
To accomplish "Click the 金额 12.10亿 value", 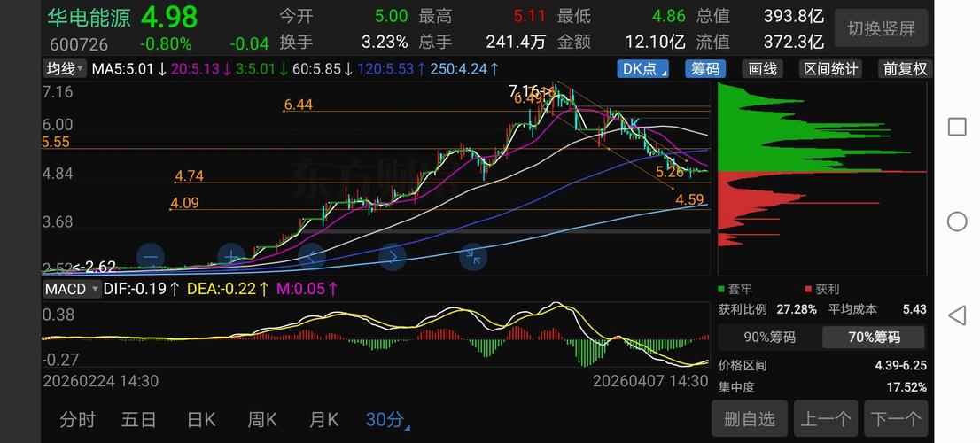I will click(x=655, y=43).
